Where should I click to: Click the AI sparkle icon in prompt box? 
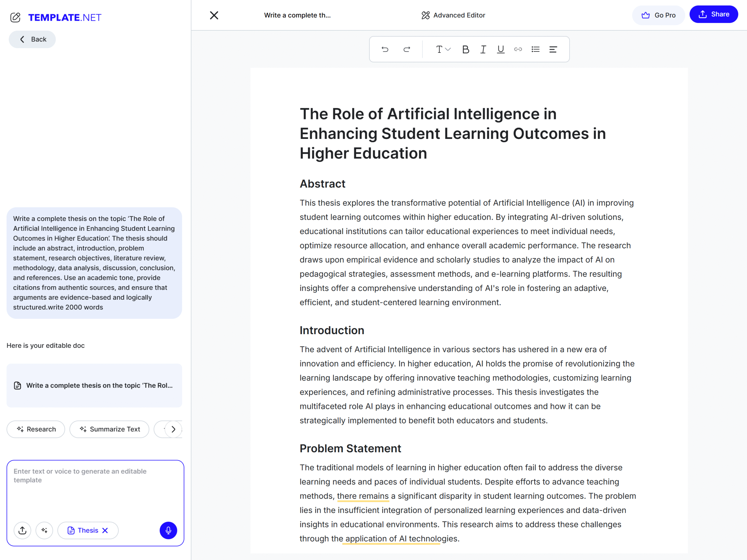[x=44, y=530]
